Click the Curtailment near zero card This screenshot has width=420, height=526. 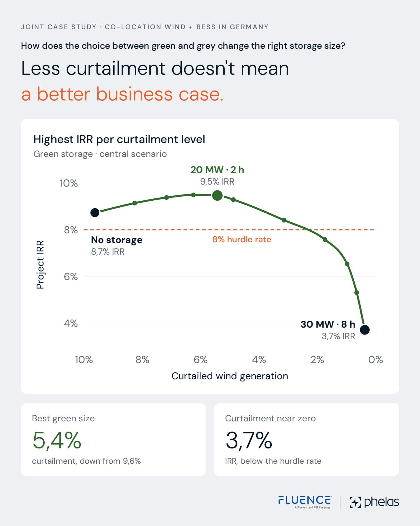click(x=307, y=439)
